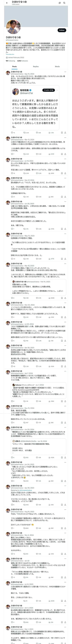Reply to the Sep 15, 2024 post
The image size is (72, 644).
point(12,133)
